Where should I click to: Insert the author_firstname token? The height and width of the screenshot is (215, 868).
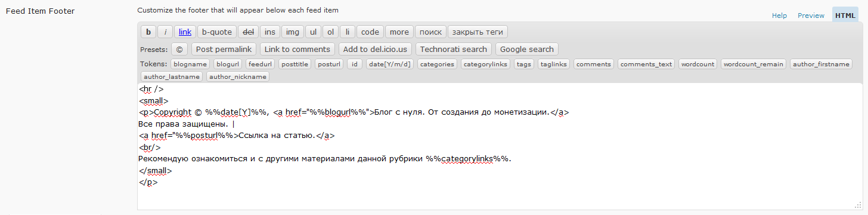click(x=820, y=64)
